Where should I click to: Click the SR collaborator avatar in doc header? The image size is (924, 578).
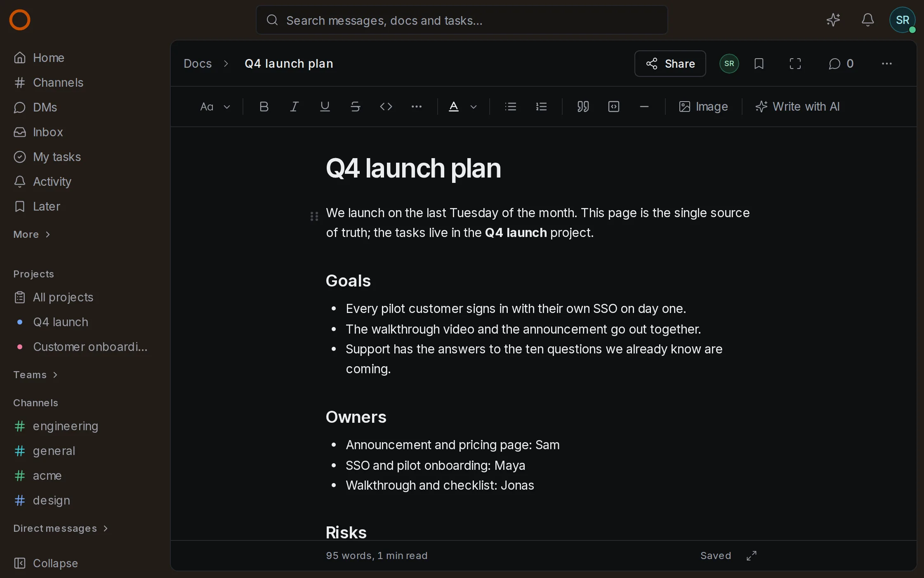coord(729,64)
